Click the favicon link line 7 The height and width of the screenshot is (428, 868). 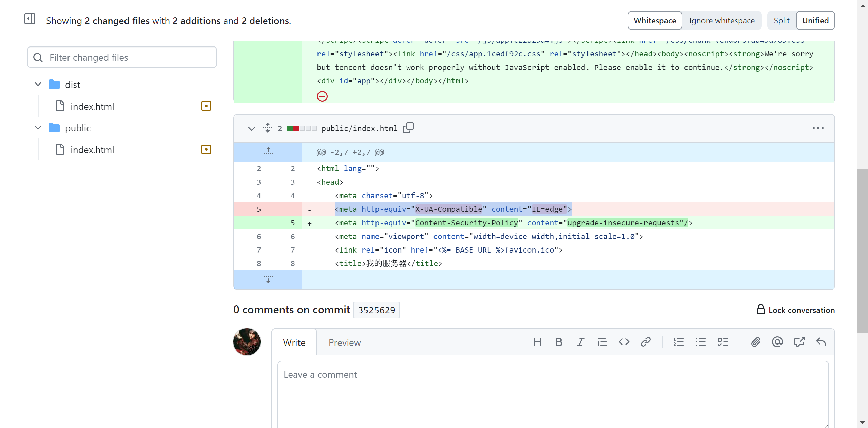click(x=448, y=250)
